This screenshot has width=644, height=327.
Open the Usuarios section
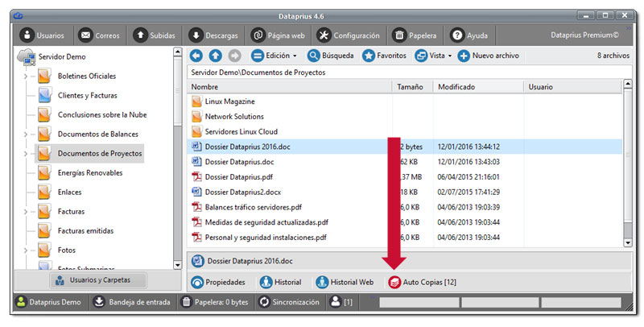[x=43, y=35]
